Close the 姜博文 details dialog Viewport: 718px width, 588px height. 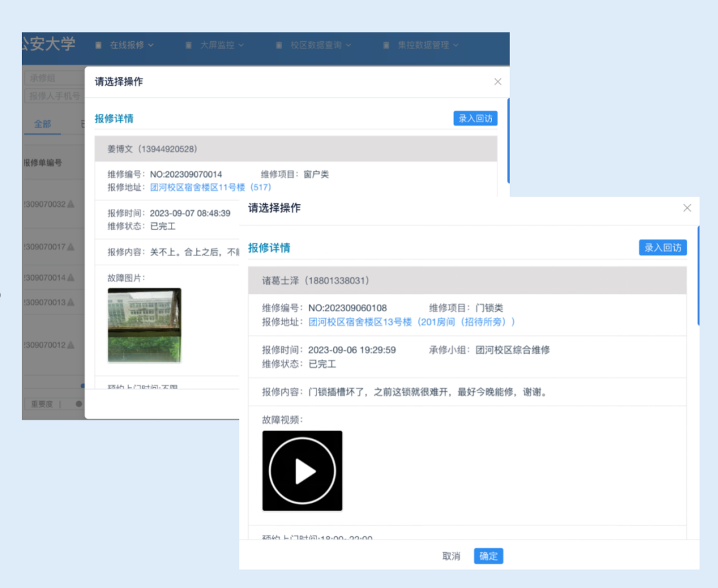point(497,81)
